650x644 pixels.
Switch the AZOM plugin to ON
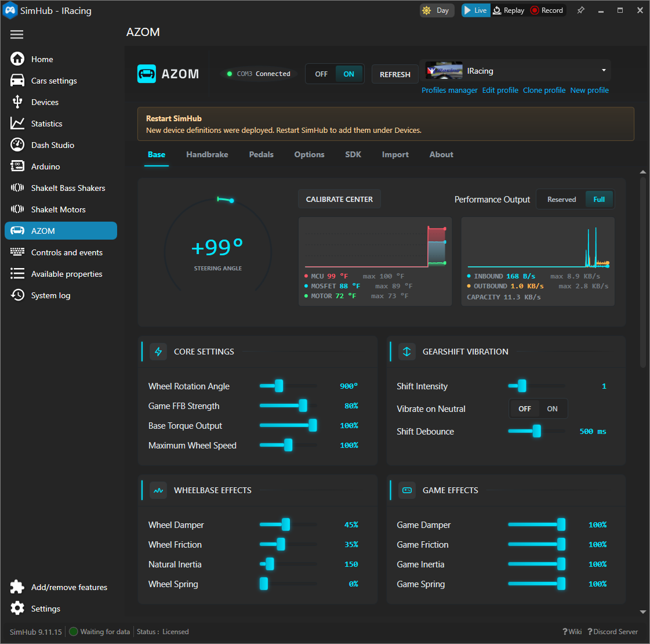tap(348, 74)
